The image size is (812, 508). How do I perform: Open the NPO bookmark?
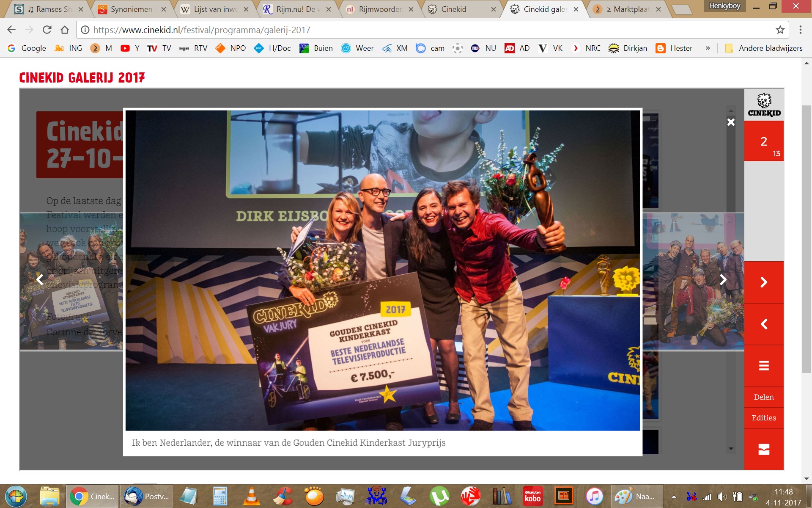(x=231, y=48)
